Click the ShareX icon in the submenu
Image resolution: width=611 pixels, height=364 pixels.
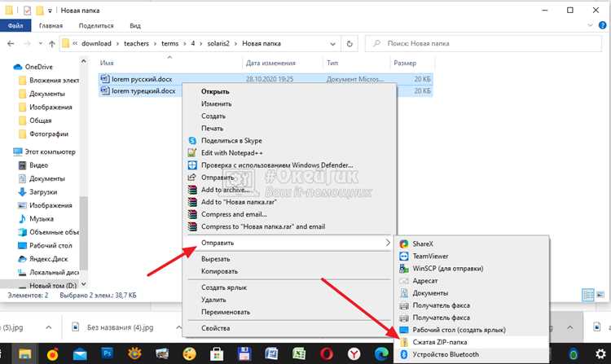coord(404,243)
